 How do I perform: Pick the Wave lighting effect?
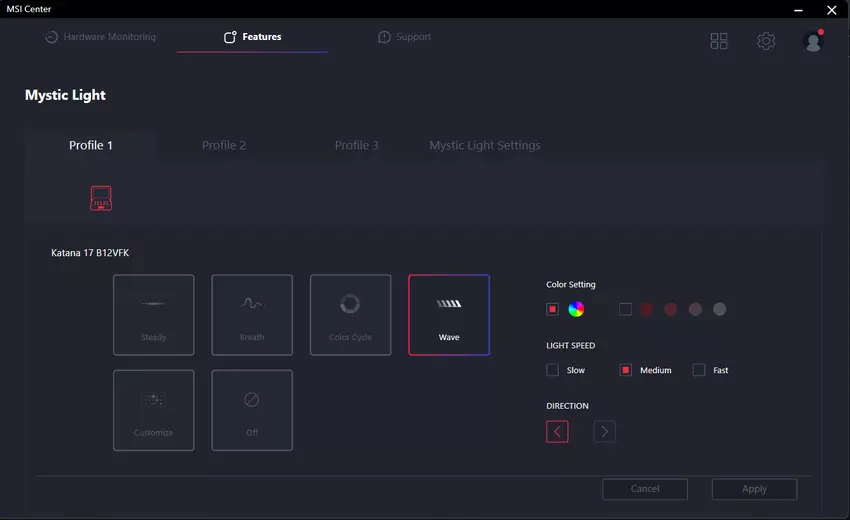pyautogui.click(x=449, y=315)
